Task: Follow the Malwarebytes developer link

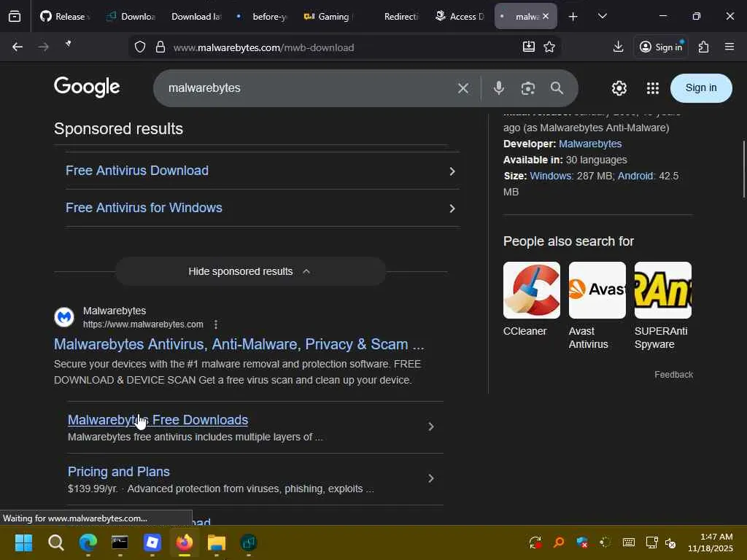Action: 589,144
